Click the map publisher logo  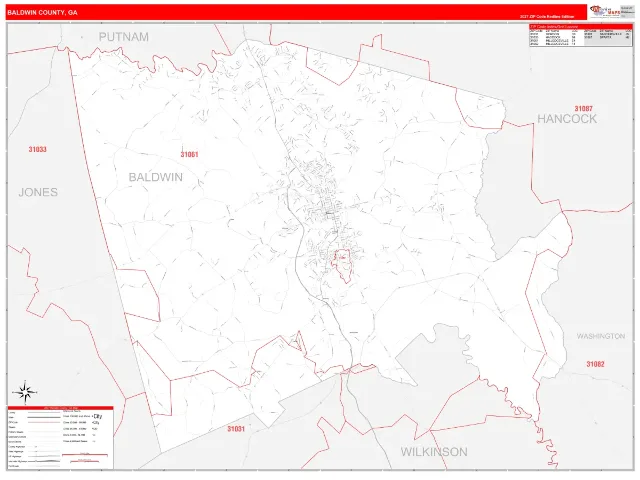tap(604, 11)
